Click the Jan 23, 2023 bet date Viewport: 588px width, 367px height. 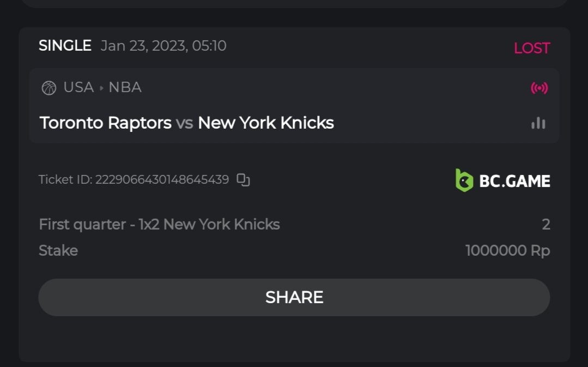pos(163,46)
